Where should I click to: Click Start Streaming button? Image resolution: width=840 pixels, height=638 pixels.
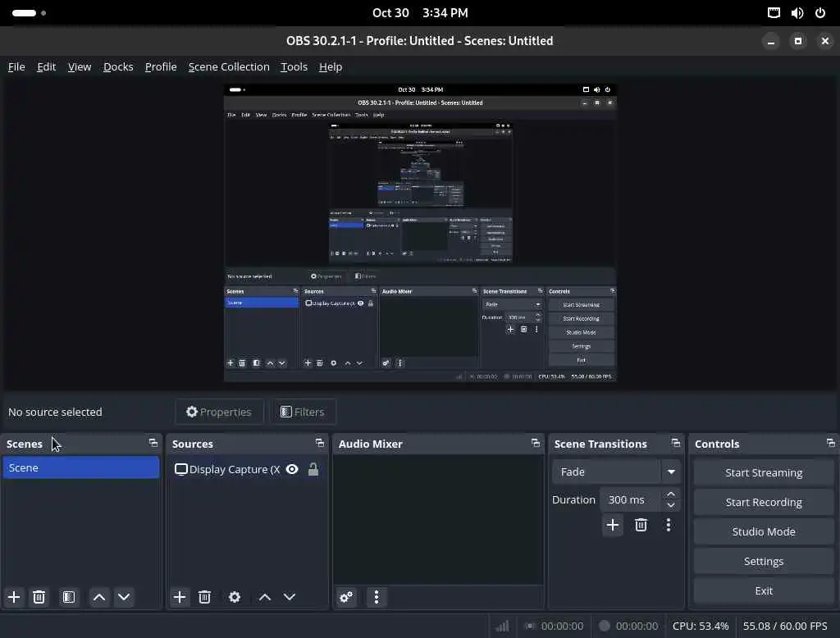pos(764,472)
